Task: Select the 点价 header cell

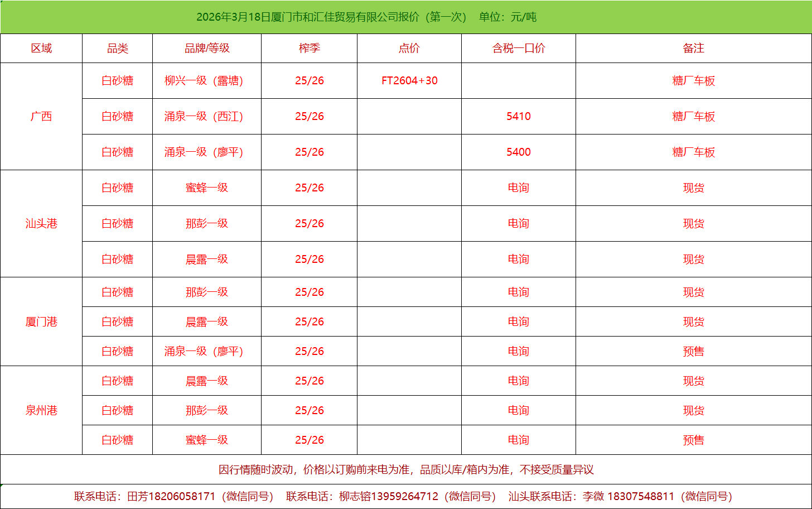Action: 409,49
